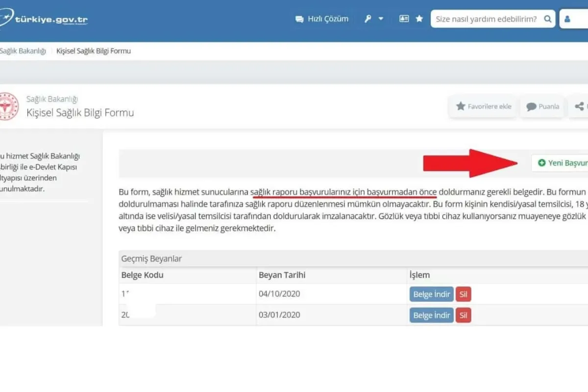
Task: Go to Sağlık Bakanlığı breadcrumb link
Action: pos(23,51)
